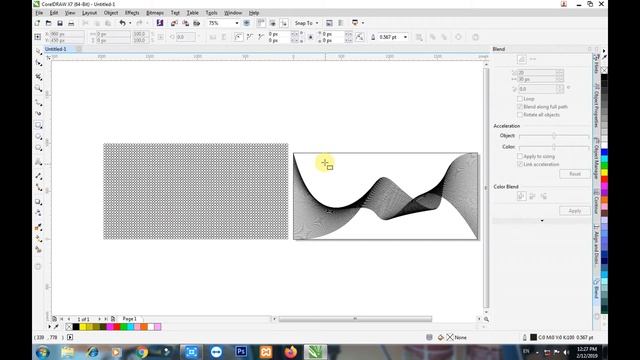The image size is (640, 360).
Task: Click the Publish to PDF icon
Action: click(x=197, y=23)
